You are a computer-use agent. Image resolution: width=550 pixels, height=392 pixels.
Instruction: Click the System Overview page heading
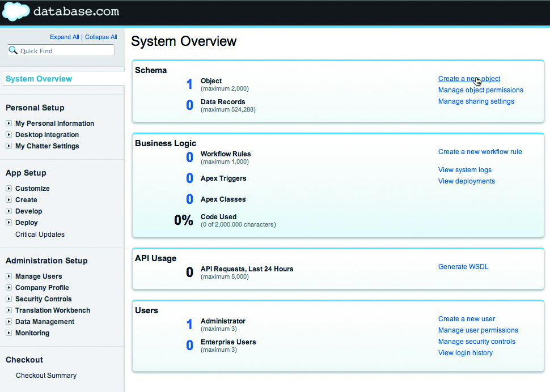pyautogui.click(x=184, y=41)
